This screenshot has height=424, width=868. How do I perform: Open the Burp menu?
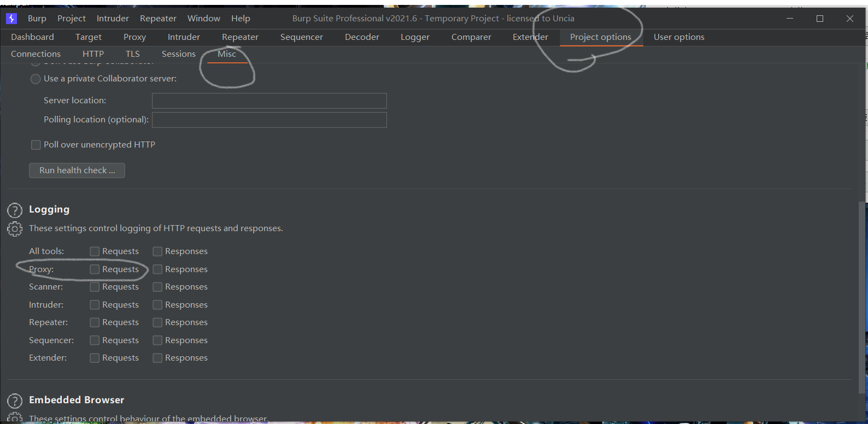[x=37, y=19]
